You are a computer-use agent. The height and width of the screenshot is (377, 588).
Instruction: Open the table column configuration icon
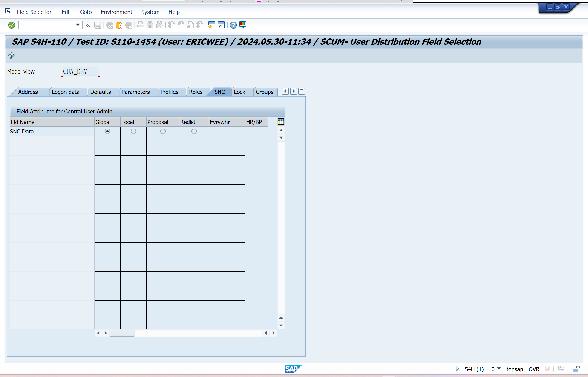click(281, 122)
